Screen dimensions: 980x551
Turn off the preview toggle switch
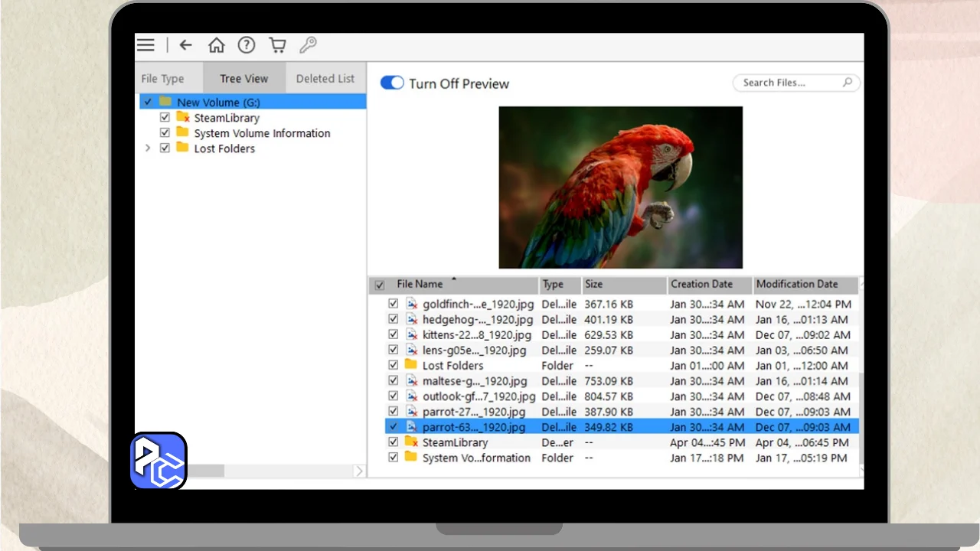[392, 83]
